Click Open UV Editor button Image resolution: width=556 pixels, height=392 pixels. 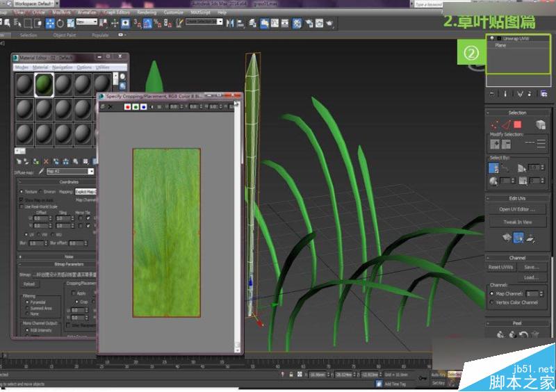[x=517, y=209]
